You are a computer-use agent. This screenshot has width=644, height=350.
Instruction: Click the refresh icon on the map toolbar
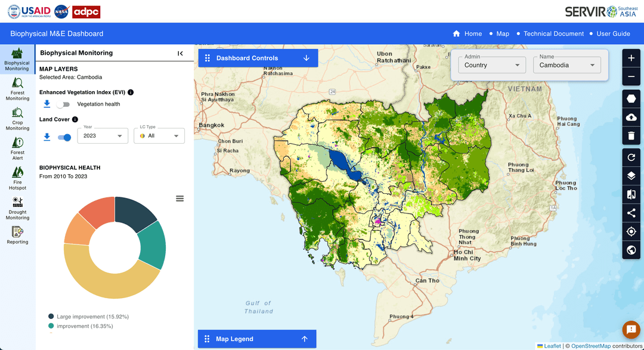(631, 157)
